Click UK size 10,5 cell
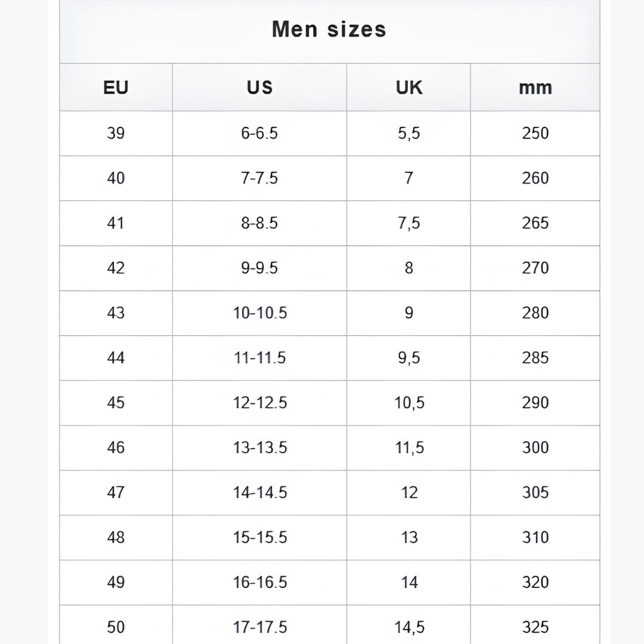 408,403
